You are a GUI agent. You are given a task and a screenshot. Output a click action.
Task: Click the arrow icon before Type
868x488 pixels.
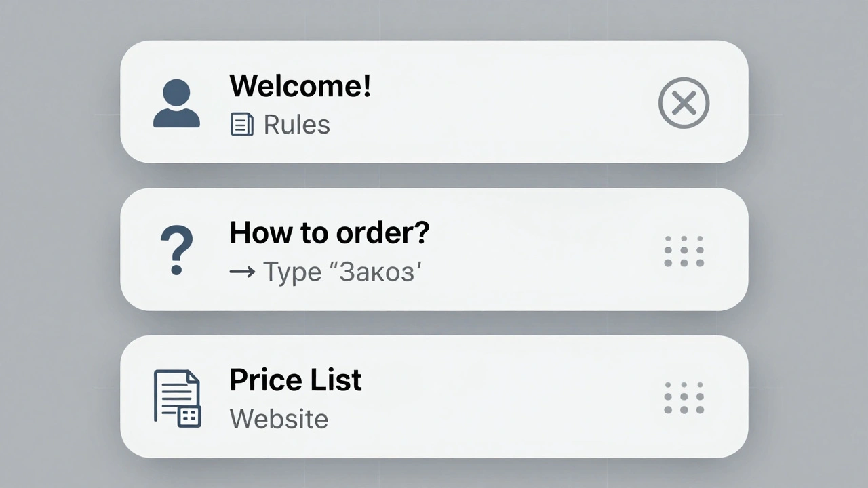coord(242,272)
